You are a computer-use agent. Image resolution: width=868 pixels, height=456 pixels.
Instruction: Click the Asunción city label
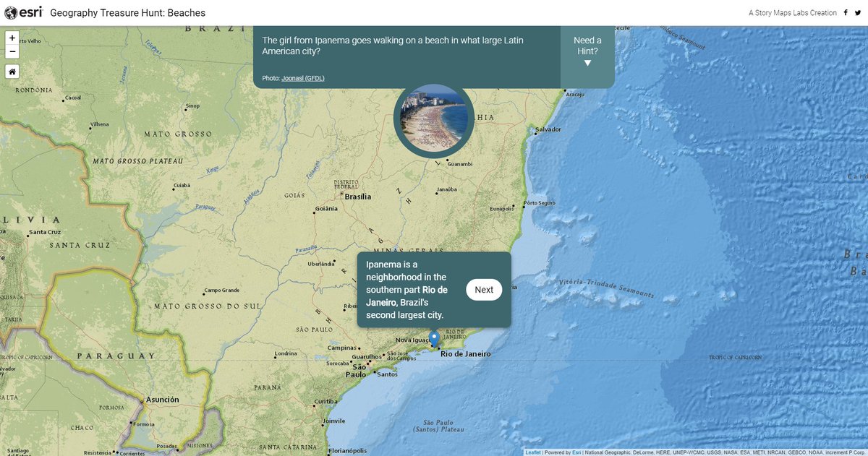coord(162,399)
